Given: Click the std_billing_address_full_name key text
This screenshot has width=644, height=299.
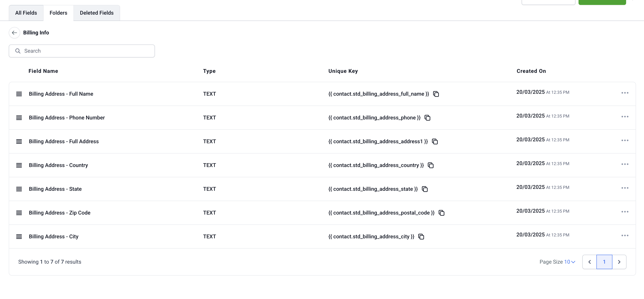Looking at the screenshot, I should (x=379, y=94).
